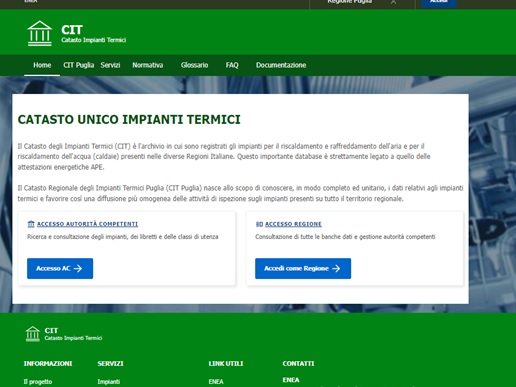Click the Informazioni footer heading
The height and width of the screenshot is (387, 516).
48,363
